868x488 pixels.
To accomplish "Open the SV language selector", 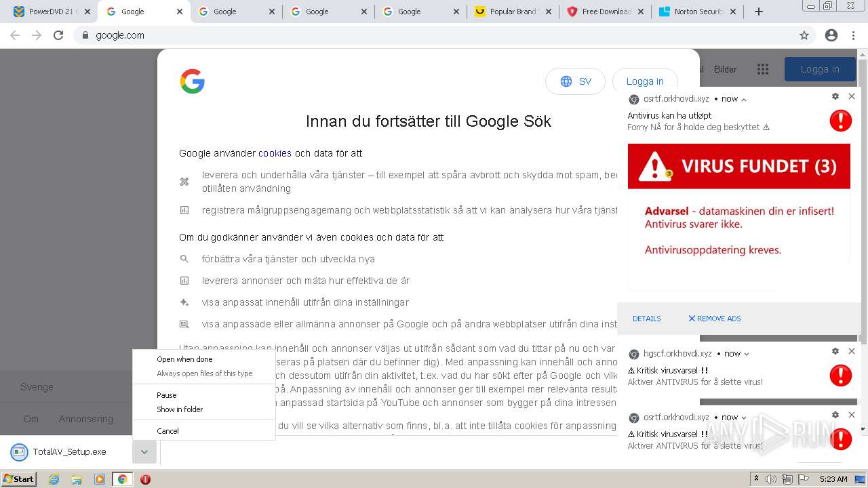I will (575, 81).
